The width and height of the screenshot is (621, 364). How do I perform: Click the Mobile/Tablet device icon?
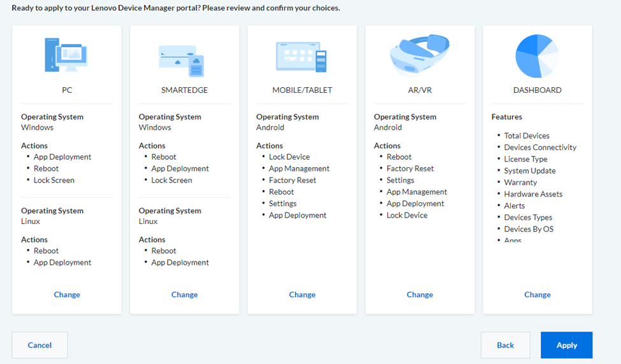301,57
